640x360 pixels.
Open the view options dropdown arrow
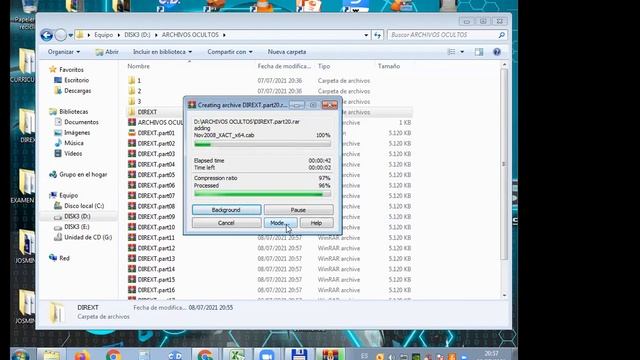pyautogui.click(x=462, y=52)
